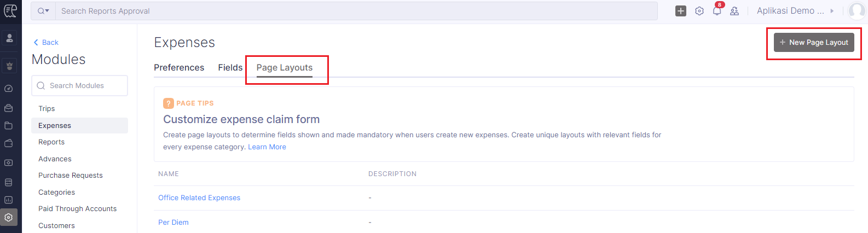Click the Search Modules input field

(80, 86)
